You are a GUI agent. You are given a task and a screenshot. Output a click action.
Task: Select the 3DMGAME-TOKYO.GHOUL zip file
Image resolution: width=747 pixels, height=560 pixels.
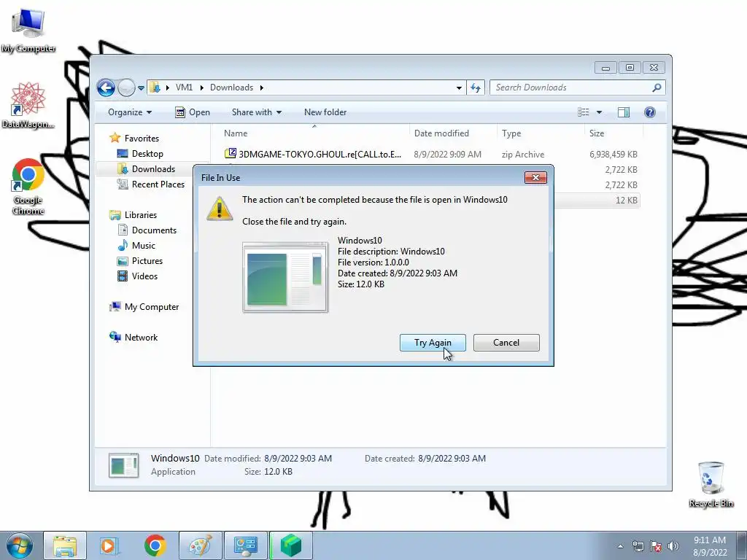(313, 155)
